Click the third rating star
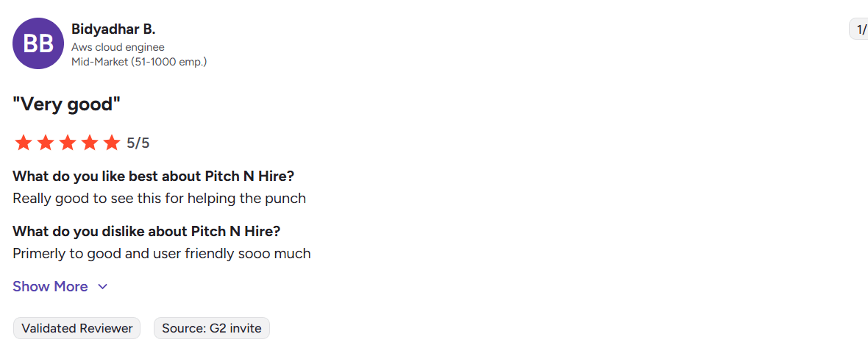The height and width of the screenshot is (359, 868). pos(68,143)
